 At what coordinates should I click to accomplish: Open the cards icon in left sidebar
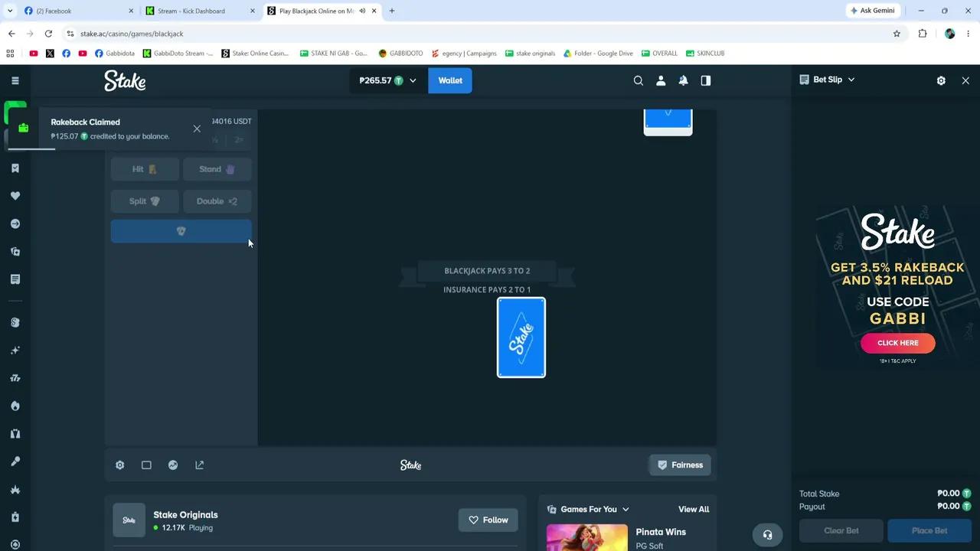tap(15, 252)
